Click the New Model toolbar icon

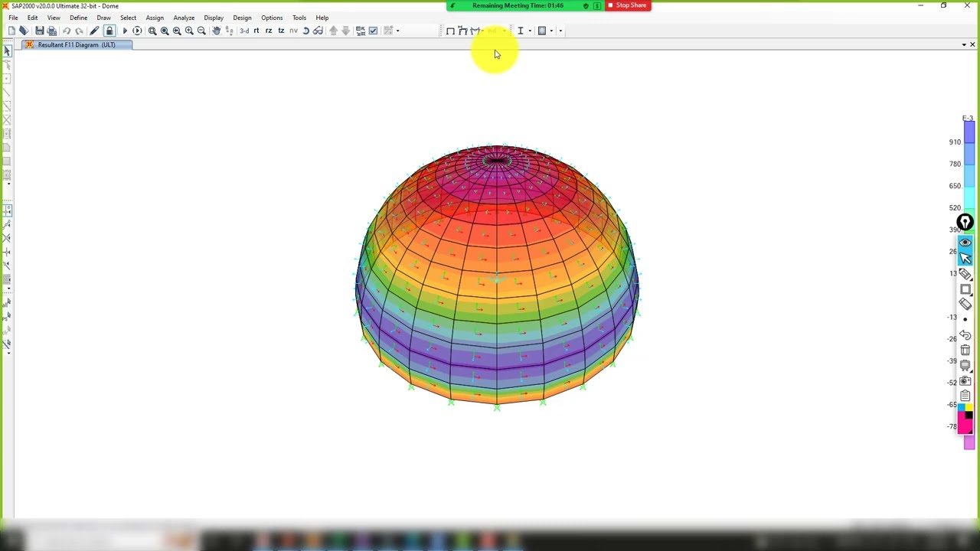click(11, 31)
